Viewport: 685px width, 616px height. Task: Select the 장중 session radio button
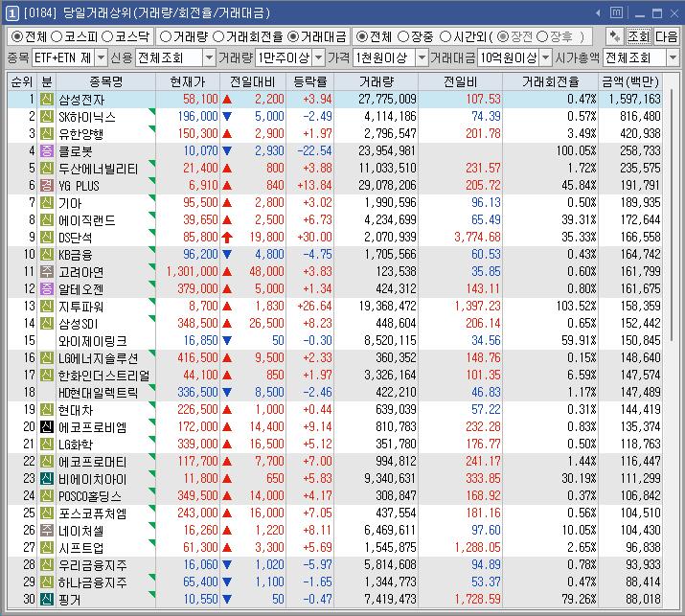[x=403, y=36]
